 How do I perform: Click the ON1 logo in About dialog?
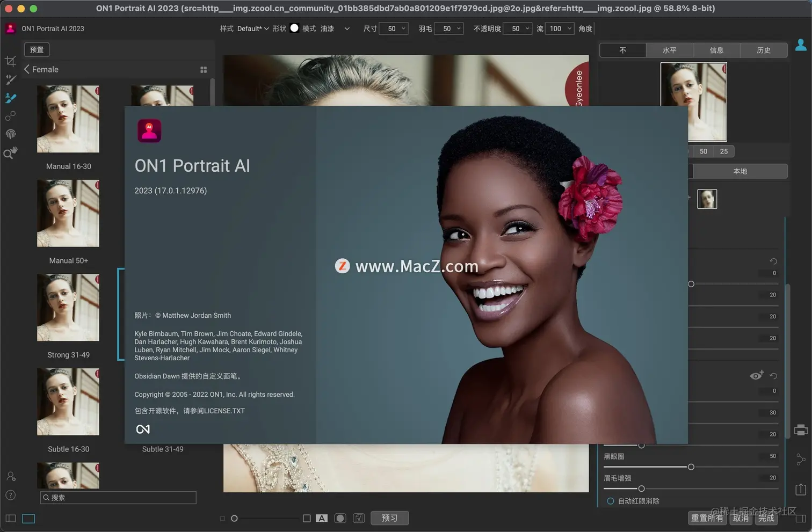(x=143, y=429)
